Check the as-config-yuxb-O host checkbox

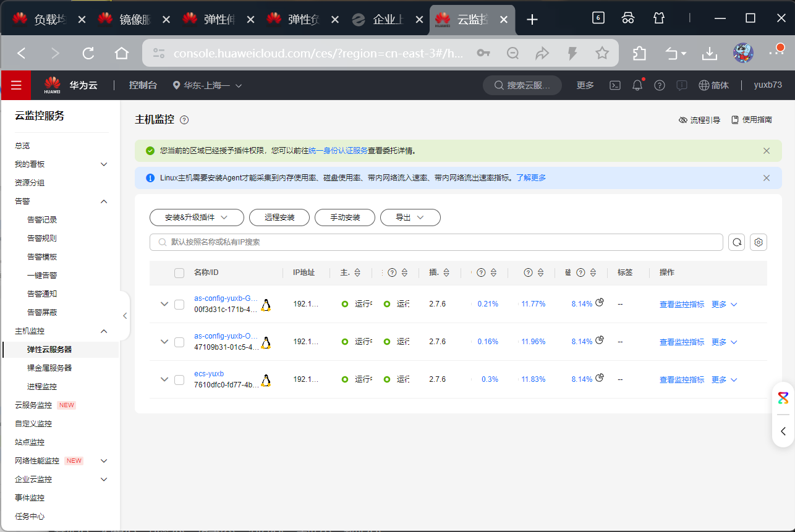[x=179, y=342]
